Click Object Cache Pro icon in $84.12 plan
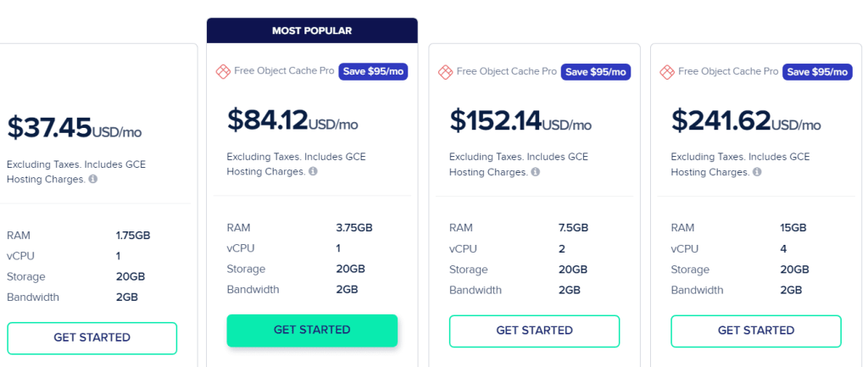Image resolution: width=868 pixels, height=367 pixels. pos(223,71)
